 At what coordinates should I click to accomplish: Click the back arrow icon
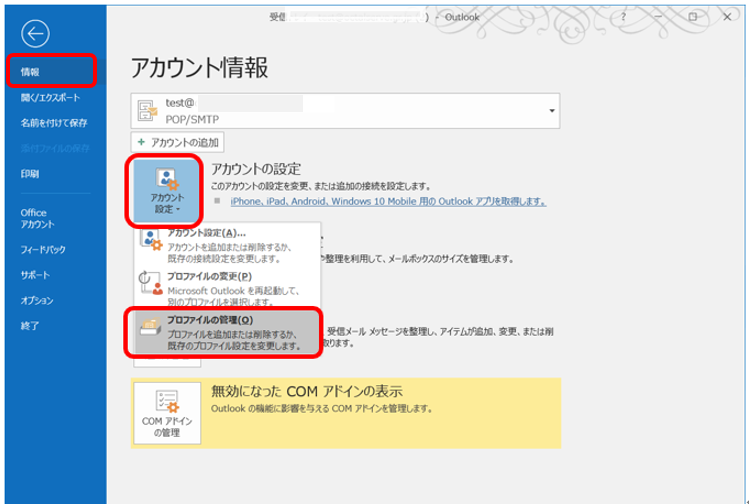pyautogui.click(x=35, y=33)
